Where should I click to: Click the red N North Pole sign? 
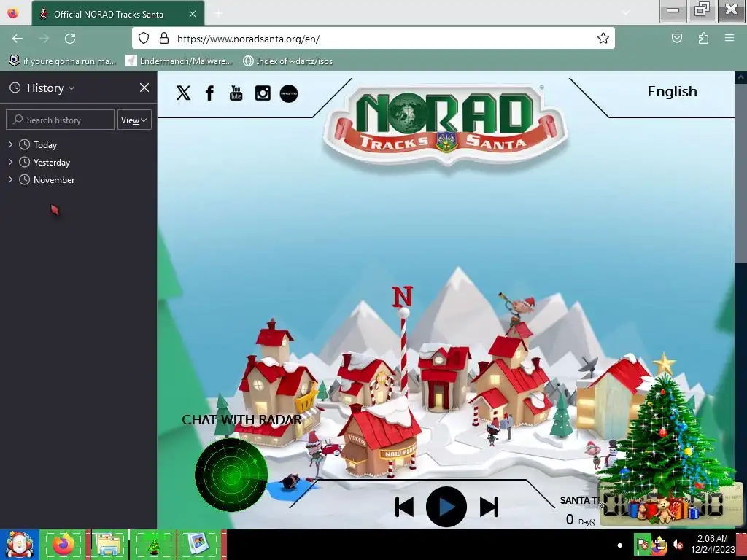pos(402,297)
